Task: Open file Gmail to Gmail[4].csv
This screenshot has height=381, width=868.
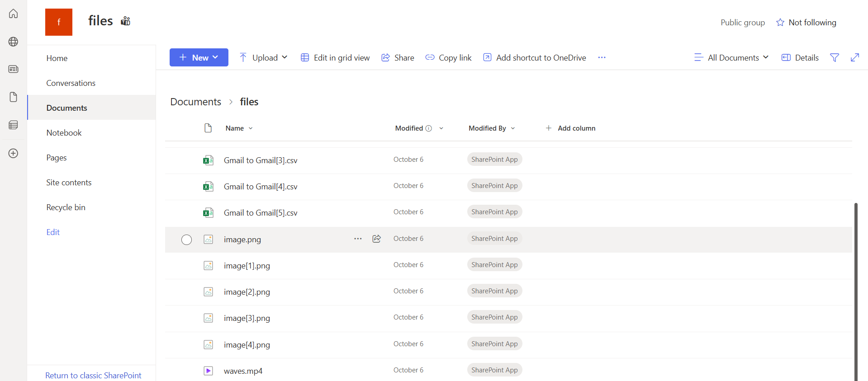Action: point(261,187)
